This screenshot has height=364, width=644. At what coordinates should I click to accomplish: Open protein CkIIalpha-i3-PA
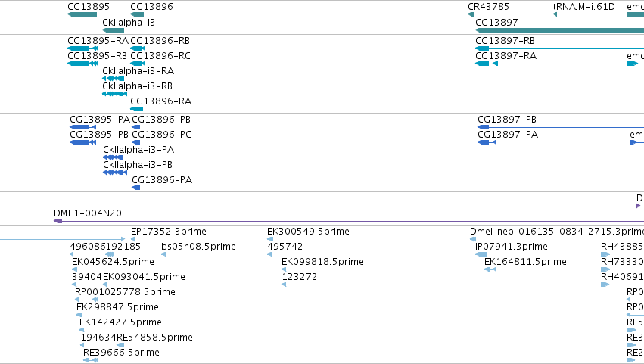138,150
